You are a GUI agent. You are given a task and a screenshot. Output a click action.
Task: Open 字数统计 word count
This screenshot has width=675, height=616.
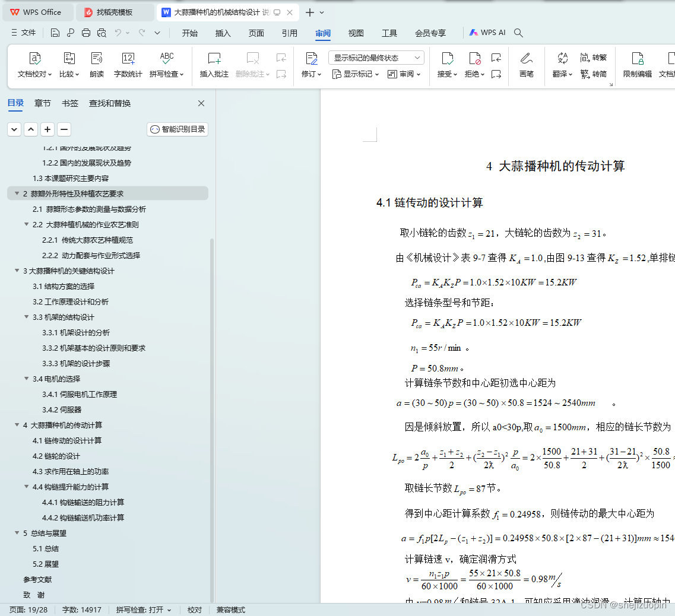pyautogui.click(x=128, y=65)
